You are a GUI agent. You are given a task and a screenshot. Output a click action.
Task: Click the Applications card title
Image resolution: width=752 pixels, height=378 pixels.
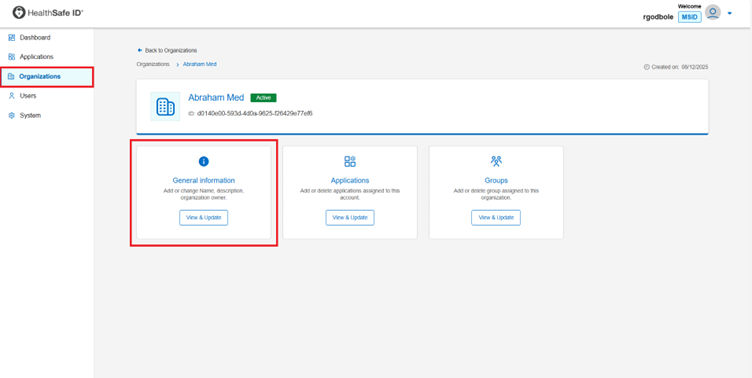(350, 180)
